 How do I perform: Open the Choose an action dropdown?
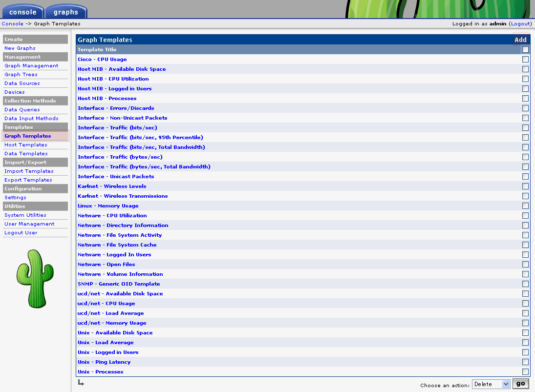[x=491, y=384]
